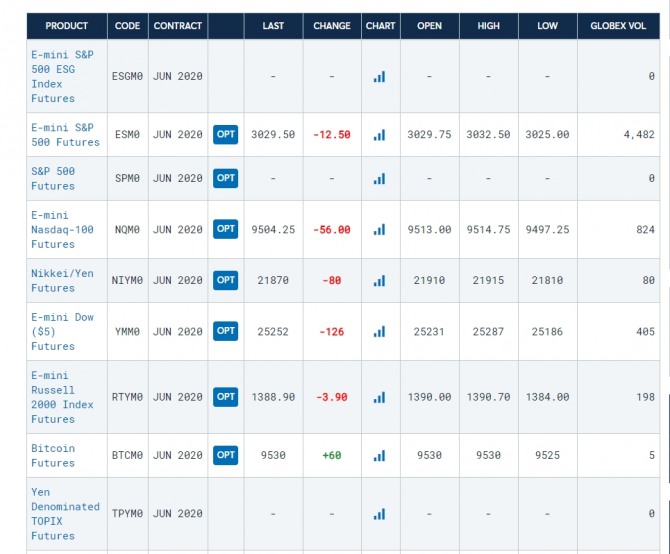The width and height of the screenshot is (670, 554).
Task: Click OPT button for E-mini Dow Futures
Action: (226, 331)
